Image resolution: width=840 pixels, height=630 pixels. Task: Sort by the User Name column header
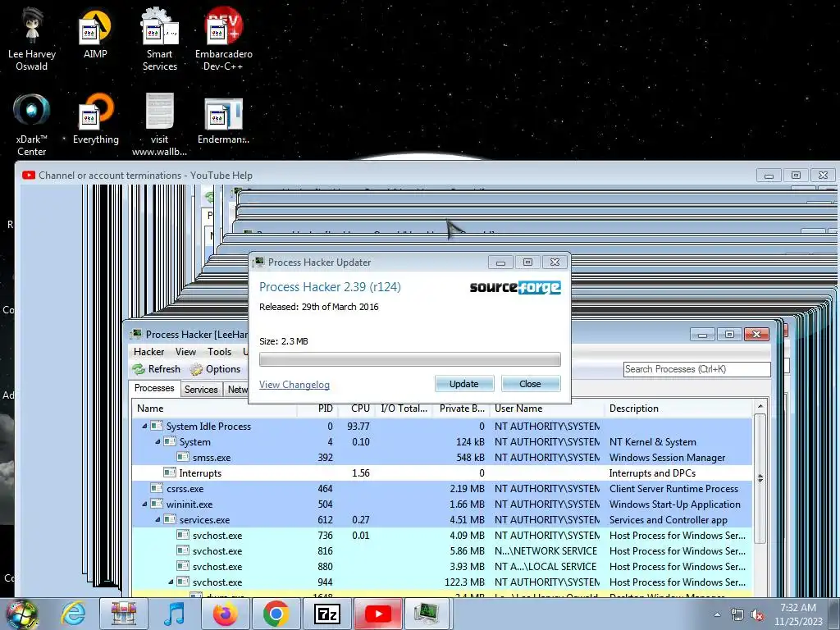(547, 409)
